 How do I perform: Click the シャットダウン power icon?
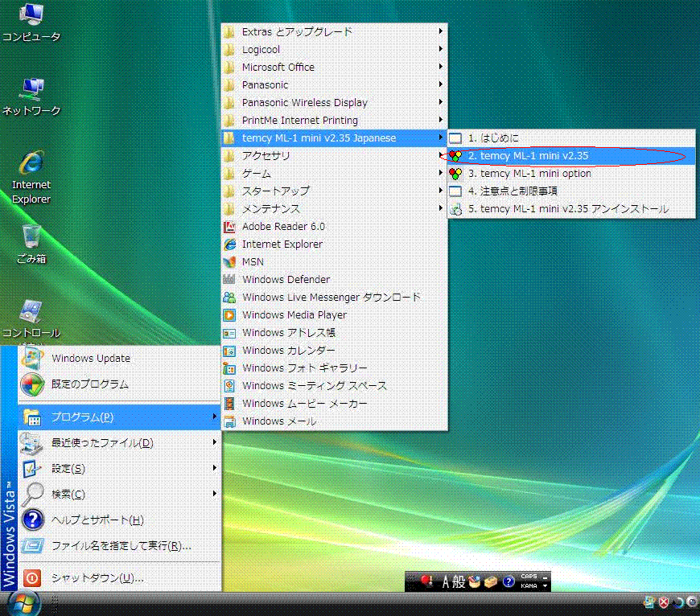[x=32, y=577]
